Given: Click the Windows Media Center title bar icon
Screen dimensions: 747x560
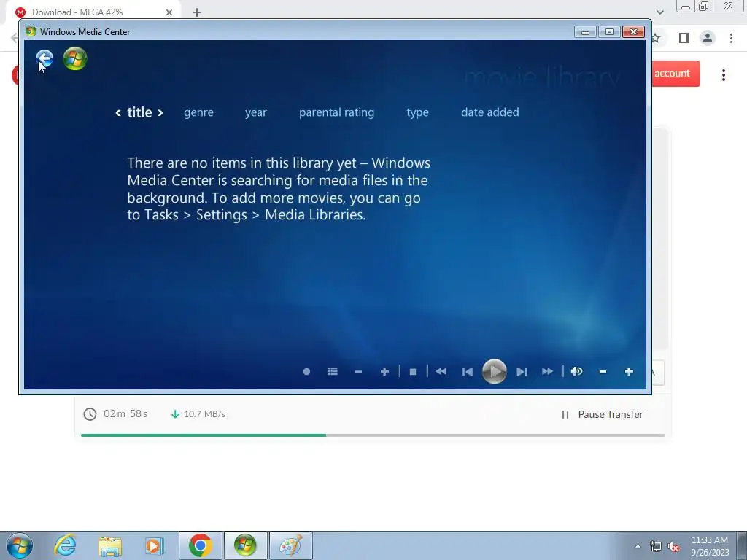Looking at the screenshot, I should click(31, 32).
